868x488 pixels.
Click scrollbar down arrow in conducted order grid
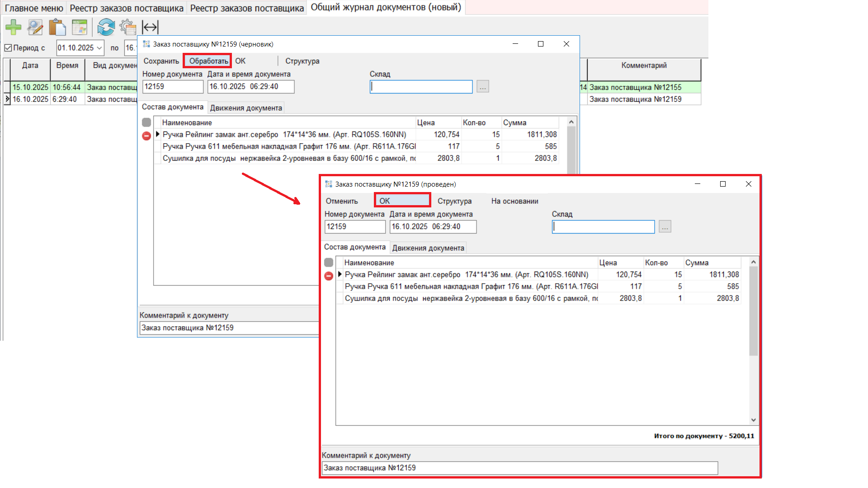point(753,420)
